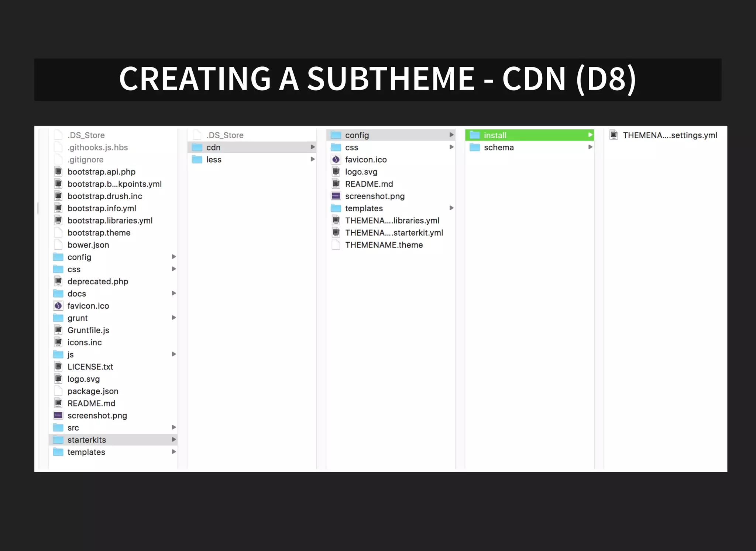The width and height of the screenshot is (756, 551).
Task: Open css folder in third column
Action: click(391, 147)
